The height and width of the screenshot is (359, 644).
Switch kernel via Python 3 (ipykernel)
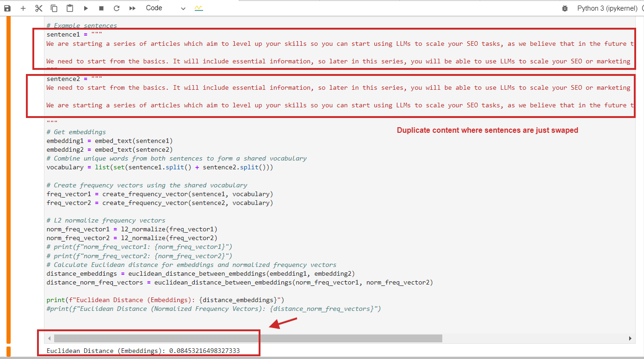click(x=607, y=8)
